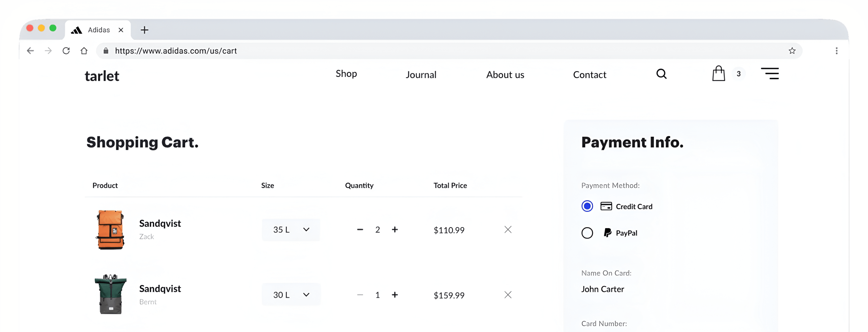This screenshot has height=332, width=868.
Task: Open the Journal navigation link
Action: [x=421, y=75]
